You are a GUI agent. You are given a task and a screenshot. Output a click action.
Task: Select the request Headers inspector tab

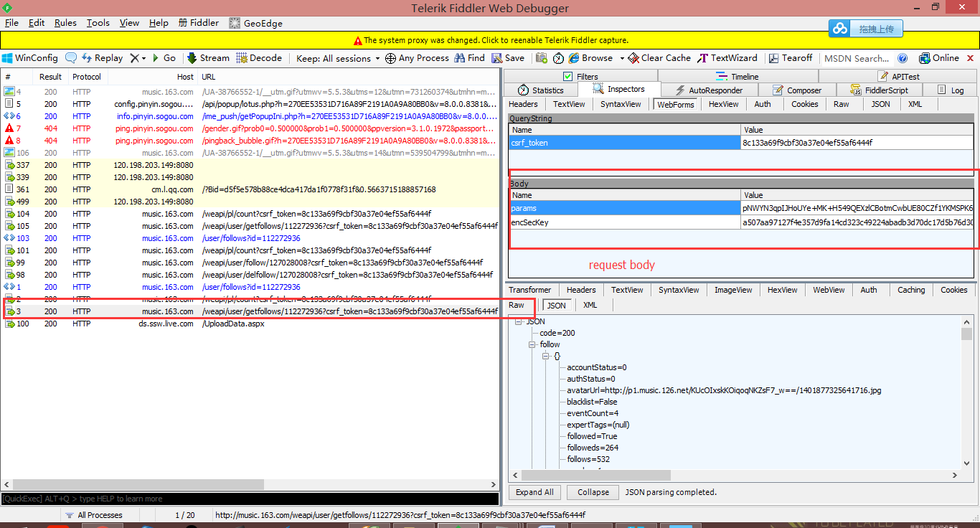(x=523, y=104)
